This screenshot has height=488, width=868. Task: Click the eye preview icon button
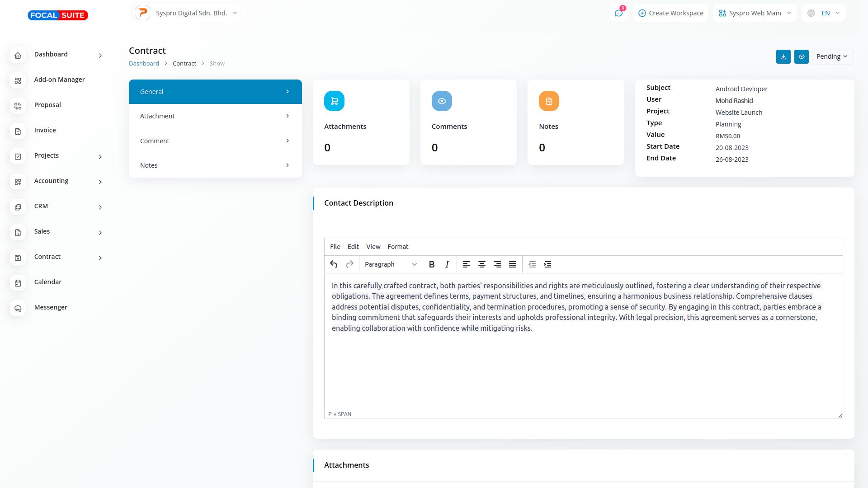point(801,56)
